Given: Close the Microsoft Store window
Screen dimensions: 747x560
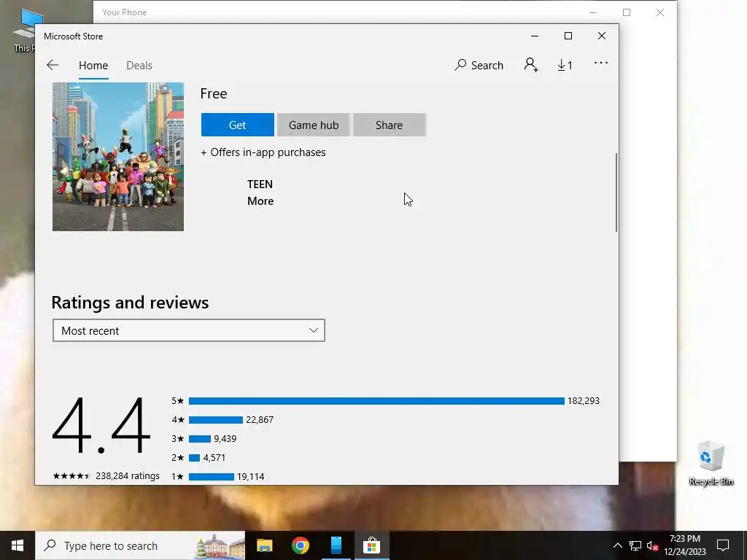Looking at the screenshot, I should (602, 36).
